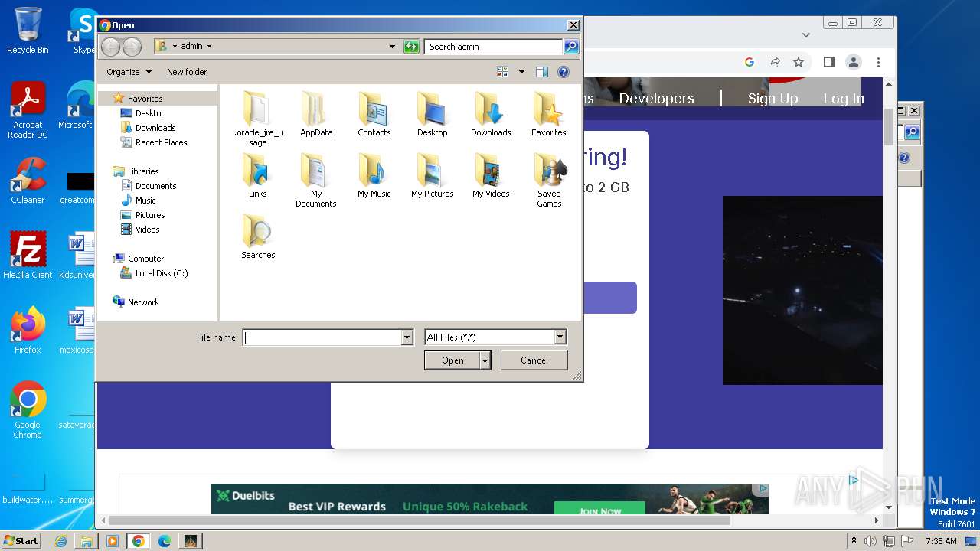Click the search magnifier in Open dialog
This screenshot has width=980, height=551.
point(571,47)
